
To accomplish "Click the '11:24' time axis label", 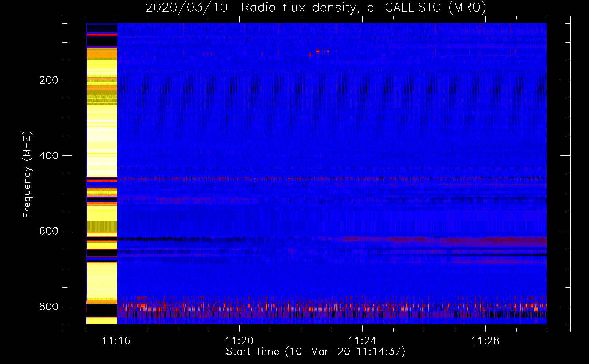I will coord(362,341).
